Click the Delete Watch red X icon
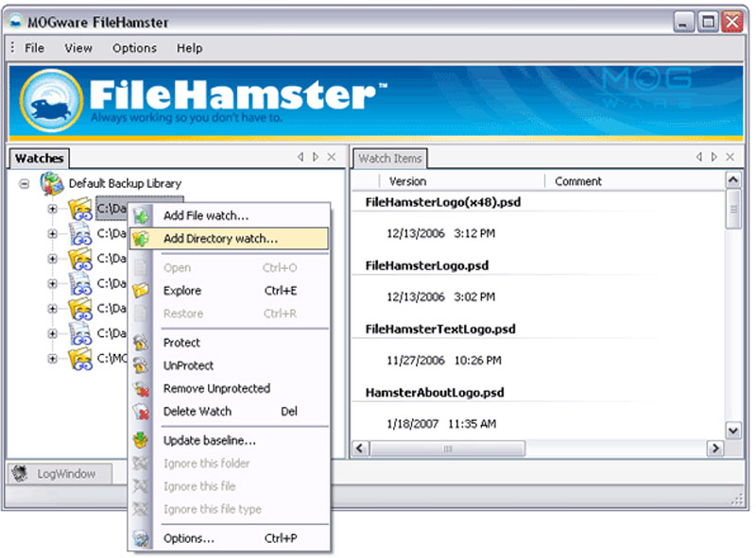This screenshot has height=558, width=756. (141, 412)
